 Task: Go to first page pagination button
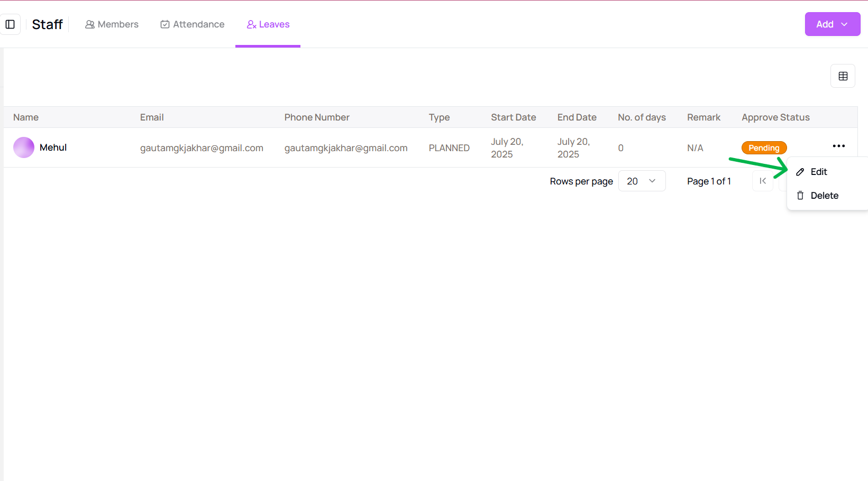click(x=762, y=181)
